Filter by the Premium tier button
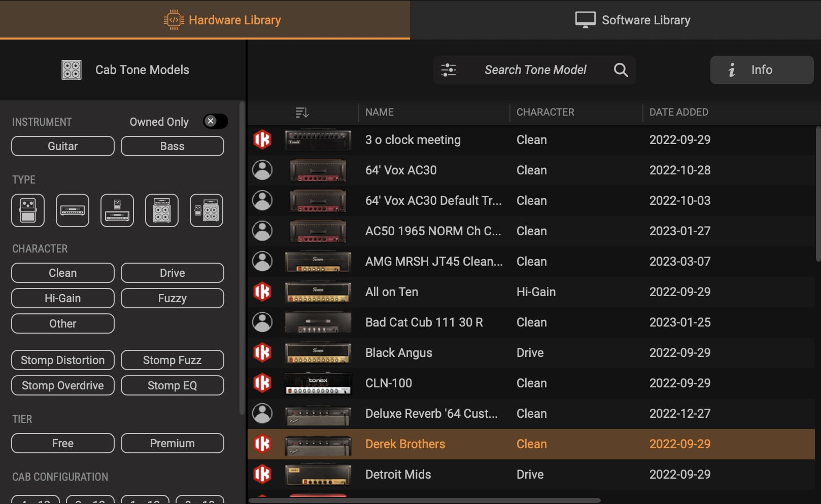Image resolution: width=821 pixels, height=504 pixels. tap(173, 443)
